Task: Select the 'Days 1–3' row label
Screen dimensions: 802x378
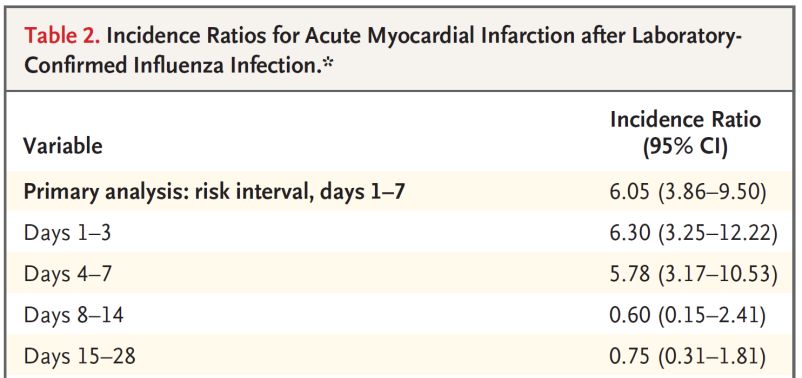Action: coord(67,234)
